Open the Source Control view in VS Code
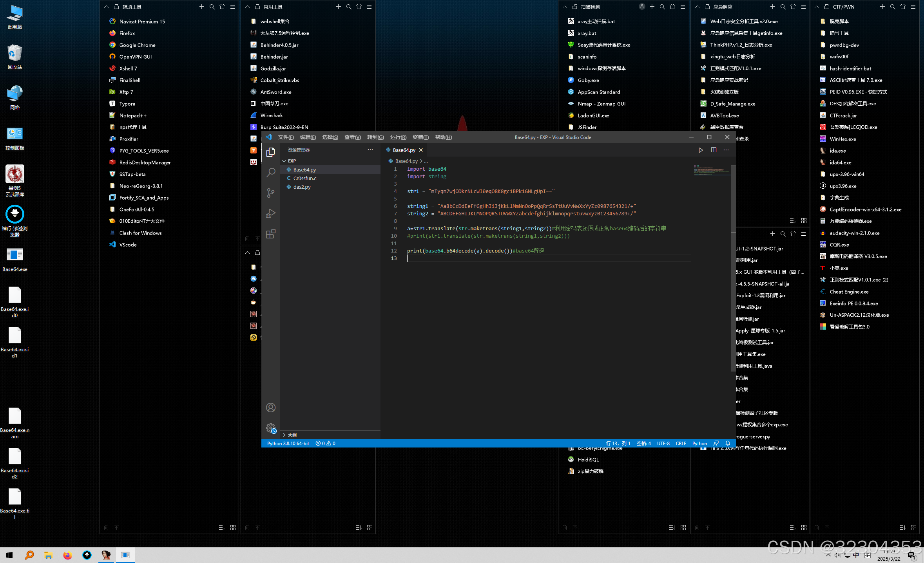This screenshot has width=924, height=563. click(271, 193)
